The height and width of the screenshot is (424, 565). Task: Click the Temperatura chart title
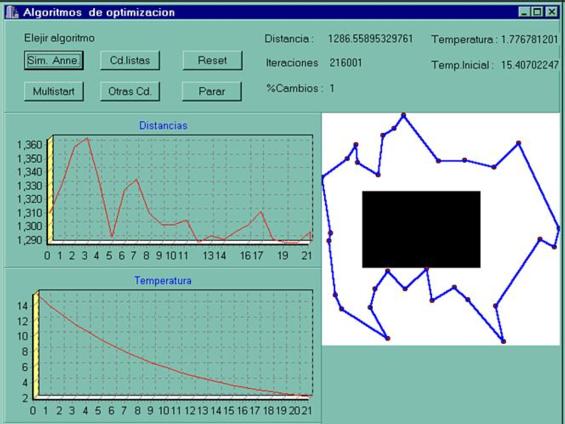pos(163,280)
